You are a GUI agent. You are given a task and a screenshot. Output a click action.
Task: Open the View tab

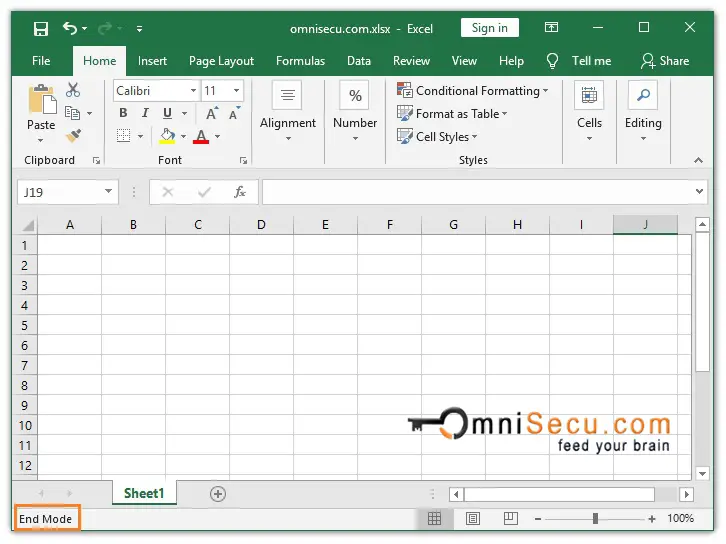tap(464, 61)
